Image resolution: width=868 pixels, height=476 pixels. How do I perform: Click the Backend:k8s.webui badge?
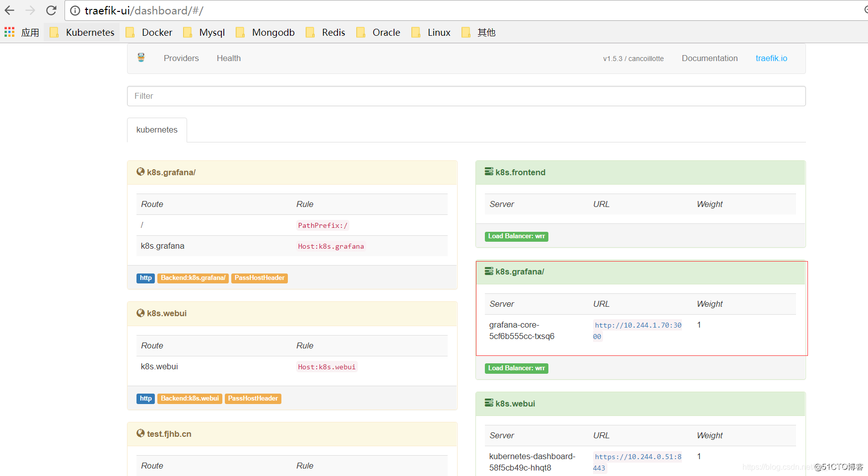pos(190,399)
